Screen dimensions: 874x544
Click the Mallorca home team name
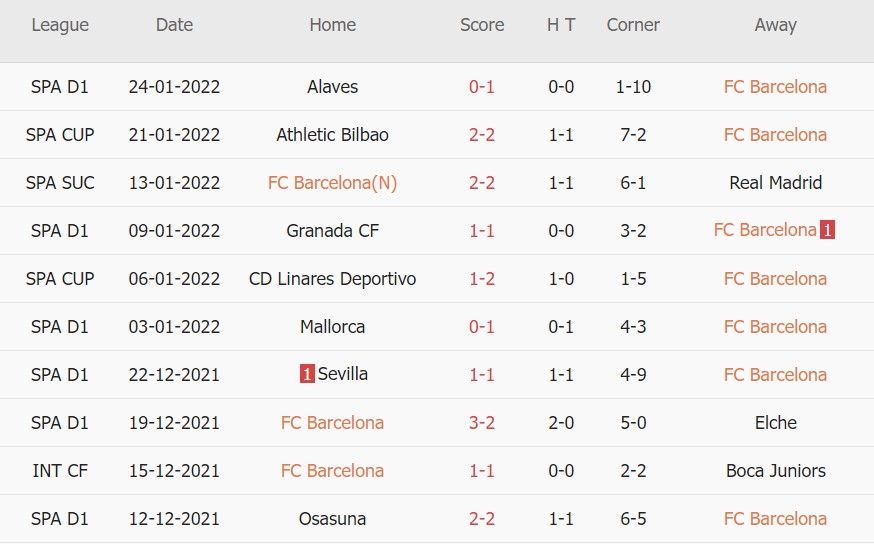point(333,327)
